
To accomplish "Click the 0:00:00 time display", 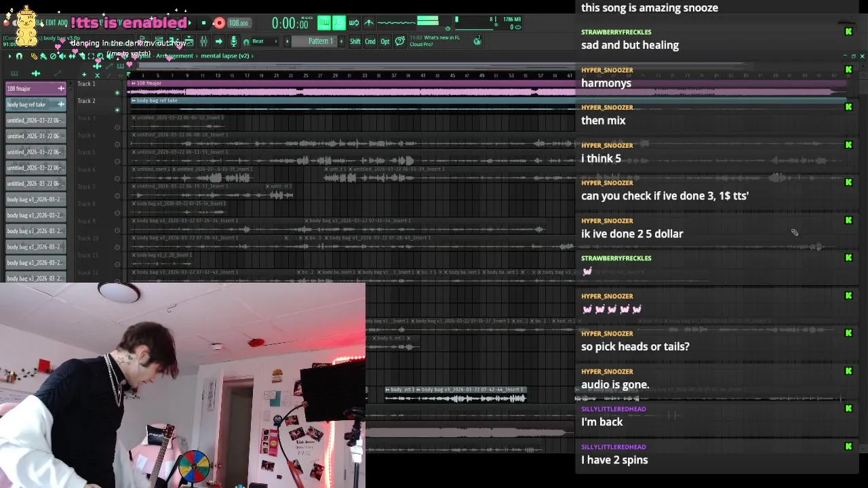I will click(290, 23).
